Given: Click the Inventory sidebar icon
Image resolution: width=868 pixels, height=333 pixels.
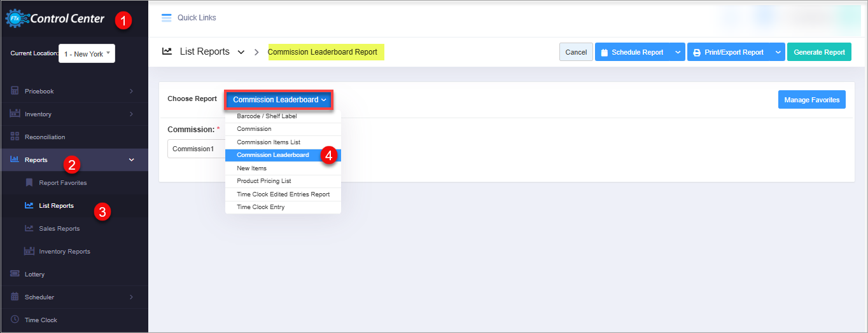Looking at the screenshot, I should click(15, 114).
